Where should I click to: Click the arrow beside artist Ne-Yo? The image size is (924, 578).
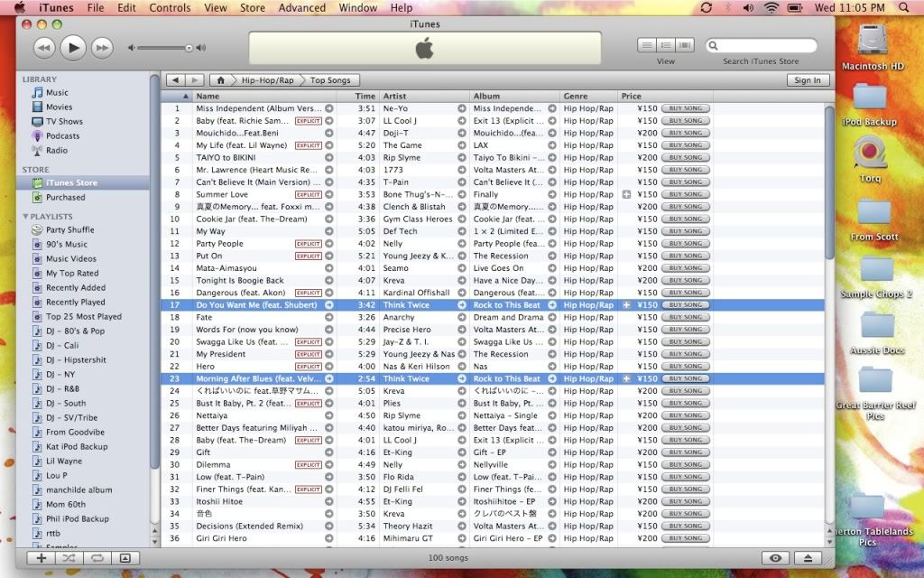pyautogui.click(x=462, y=108)
